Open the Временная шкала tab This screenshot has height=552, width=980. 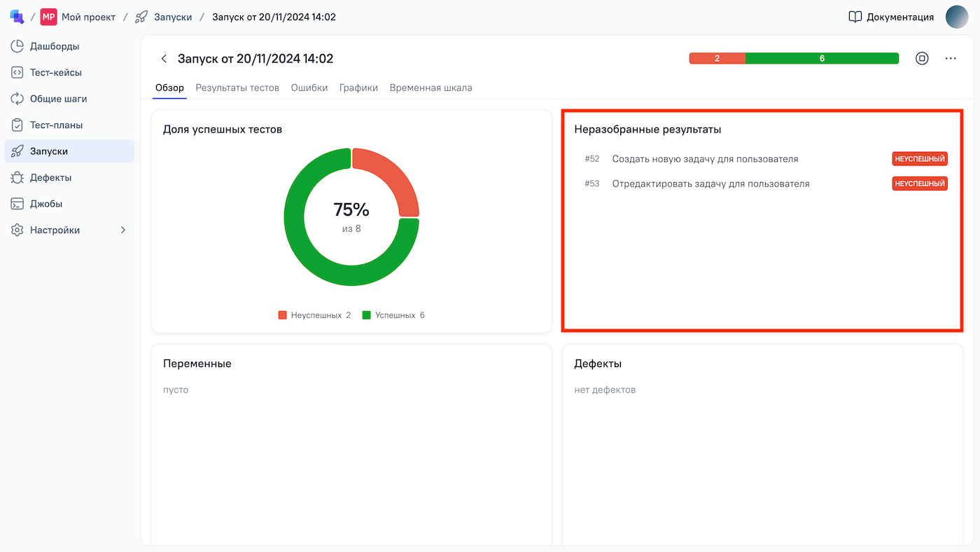(430, 88)
